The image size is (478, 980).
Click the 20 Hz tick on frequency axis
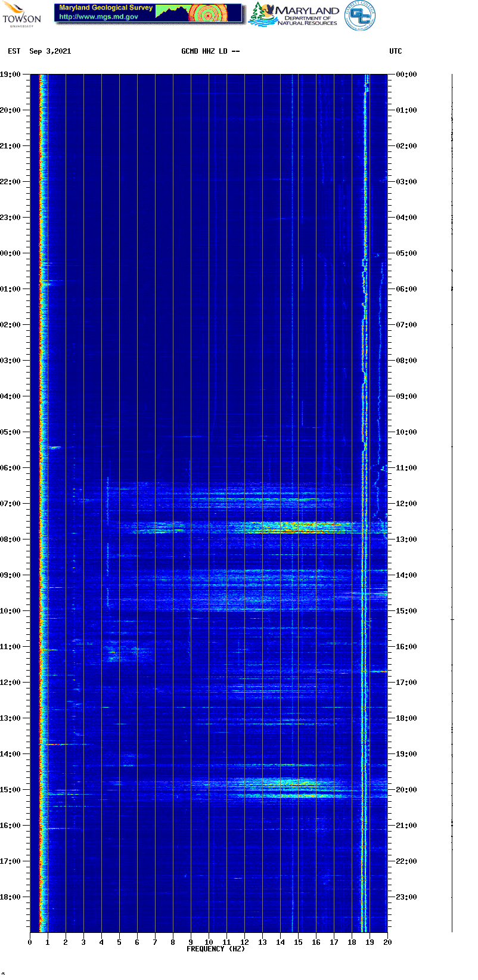point(387,942)
